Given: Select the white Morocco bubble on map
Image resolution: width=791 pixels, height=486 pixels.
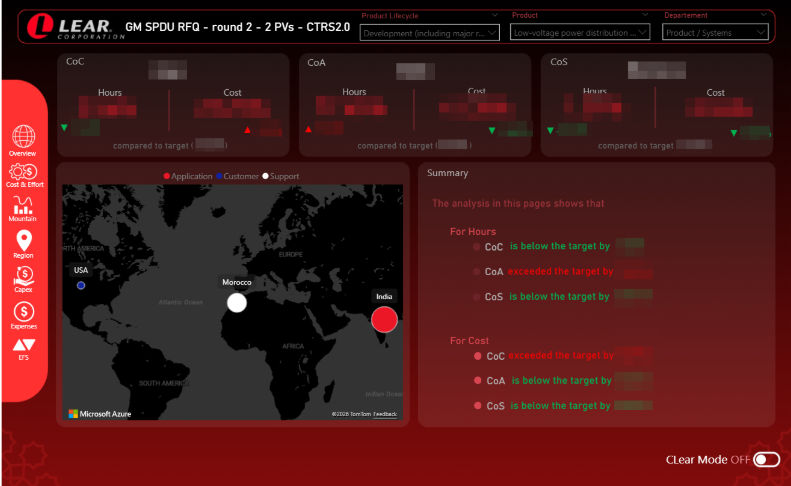Looking at the screenshot, I should click(237, 303).
